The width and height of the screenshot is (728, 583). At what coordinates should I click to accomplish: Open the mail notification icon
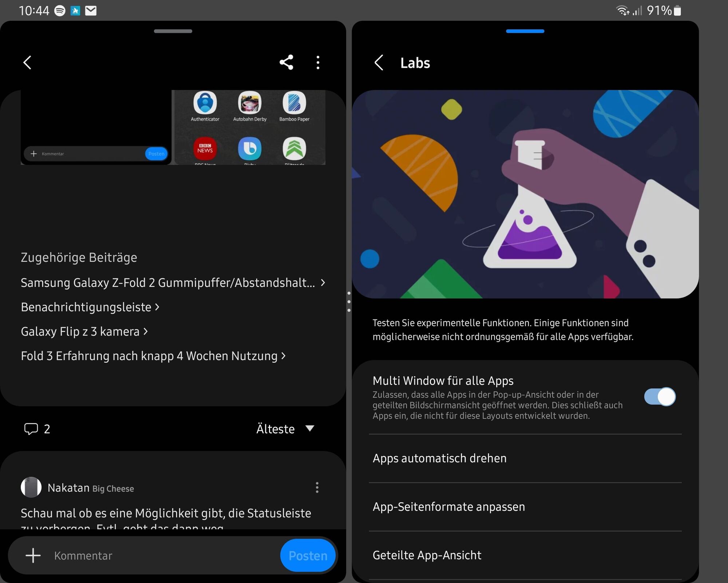tap(91, 11)
